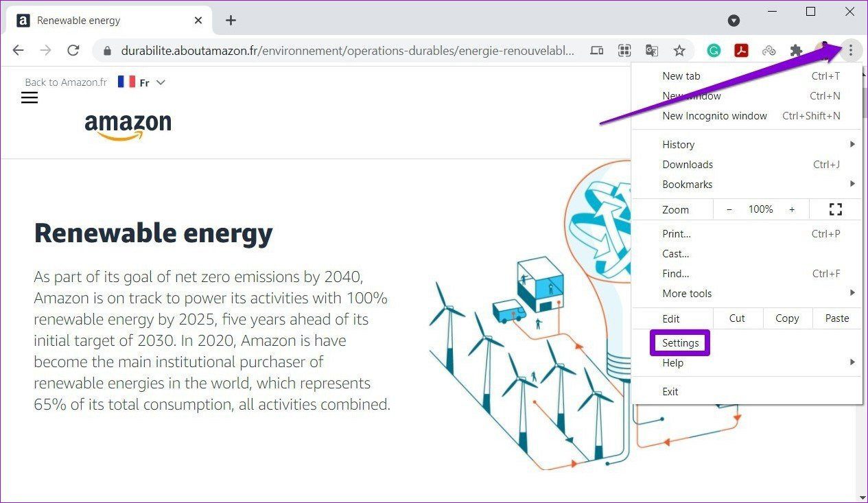The height and width of the screenshot is (503, 868).
Task: Decrease zoom with the minus button
Action: (729, 209)
